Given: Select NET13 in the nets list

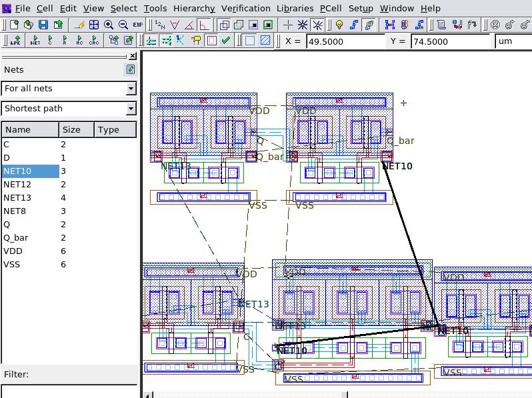Looking at the screenshot, I should coord(17,197).
